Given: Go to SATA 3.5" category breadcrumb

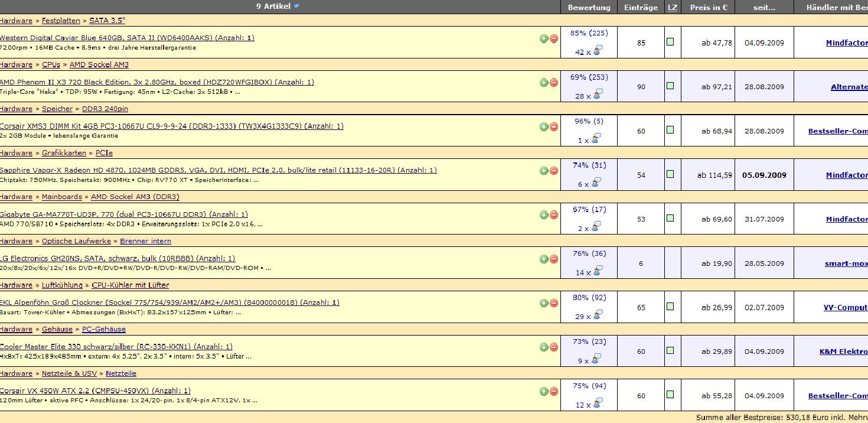Looking at the screenshot, I should click(x=107, y=21).
